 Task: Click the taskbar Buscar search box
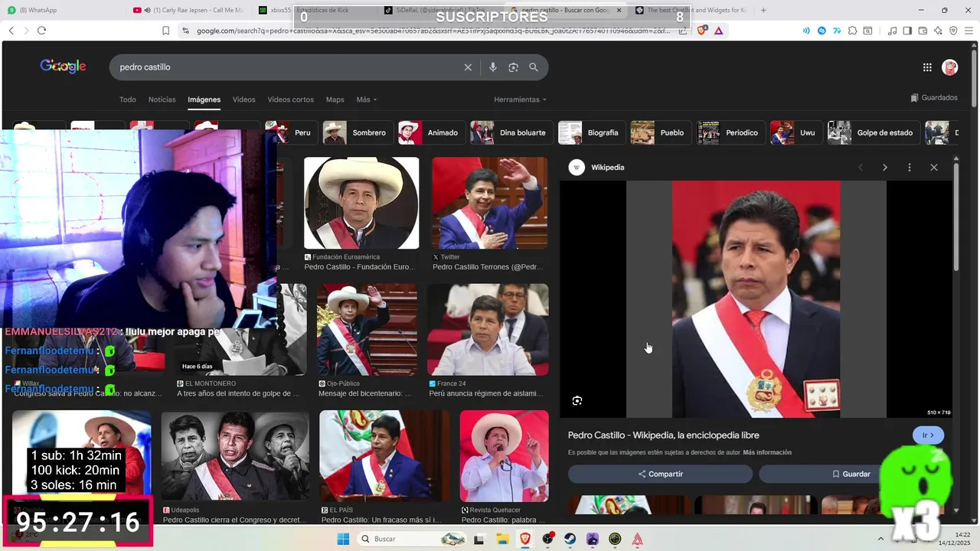410,539
